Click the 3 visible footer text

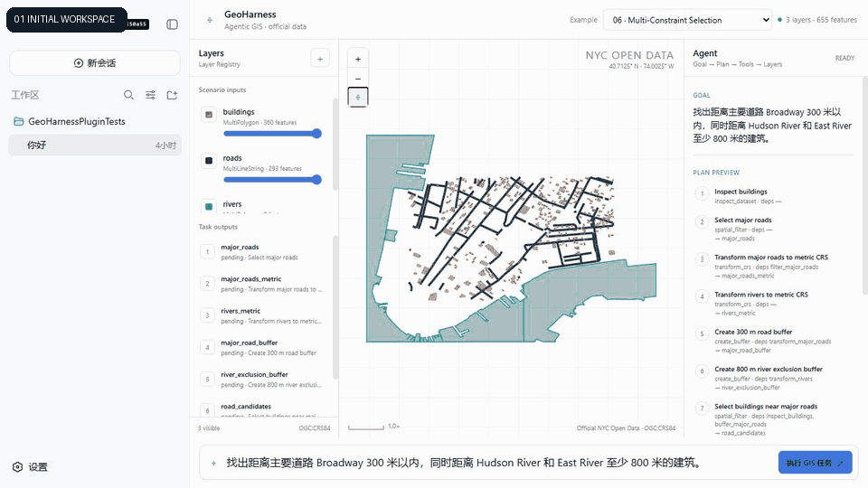[209, 428]
